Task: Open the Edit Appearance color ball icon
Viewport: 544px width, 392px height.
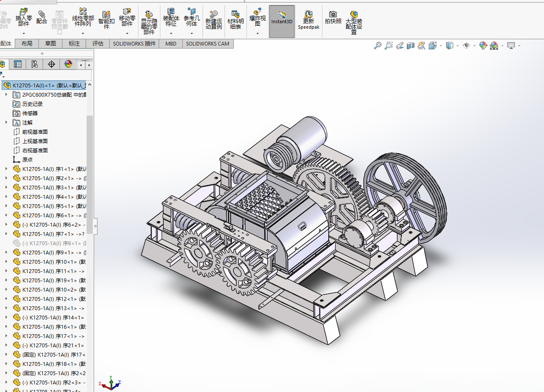Action: [483, 46]
